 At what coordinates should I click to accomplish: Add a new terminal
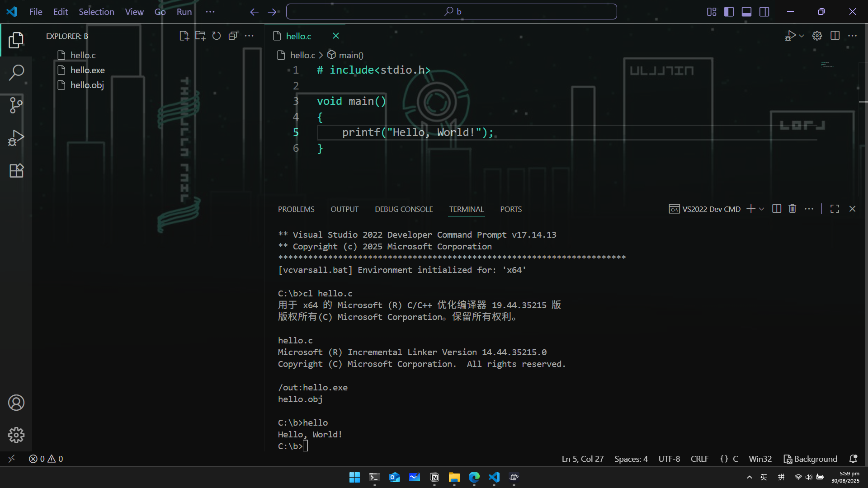pos(751,209)
